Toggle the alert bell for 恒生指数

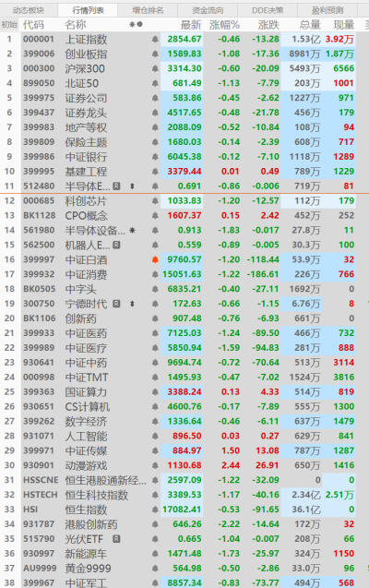click(x=155, y=510)
